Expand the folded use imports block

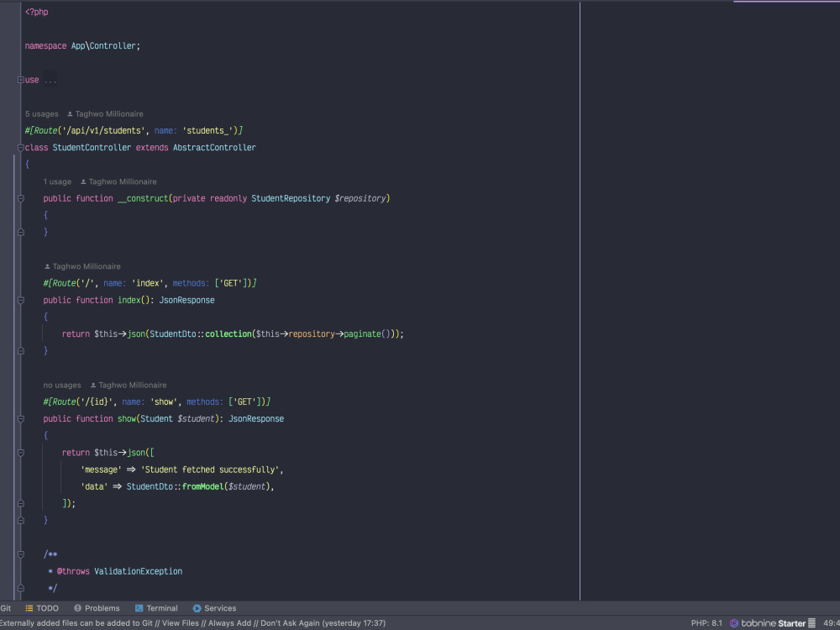point(20,80)
